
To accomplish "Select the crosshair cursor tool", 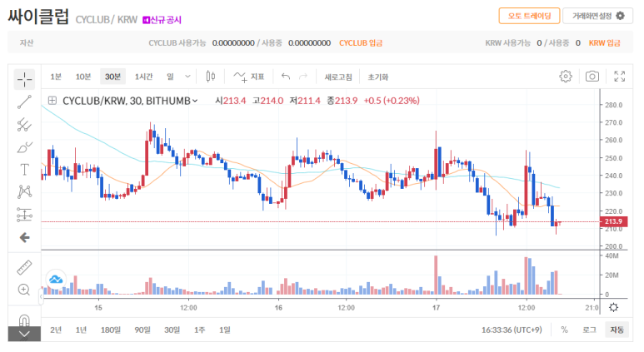I will [24, 79].
